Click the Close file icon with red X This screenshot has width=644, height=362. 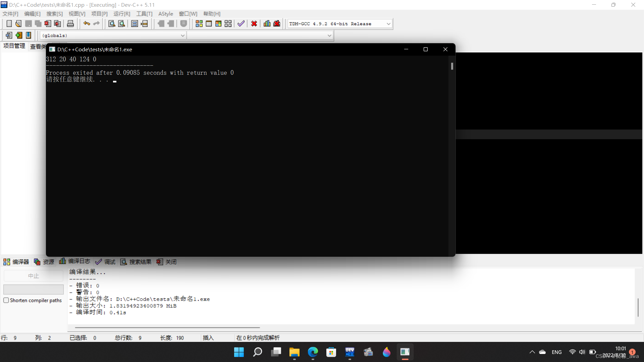(x=48, y=23)
